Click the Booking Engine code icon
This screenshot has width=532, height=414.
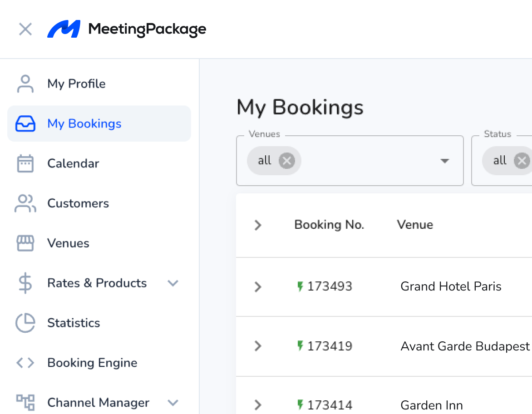coord(25,363)
